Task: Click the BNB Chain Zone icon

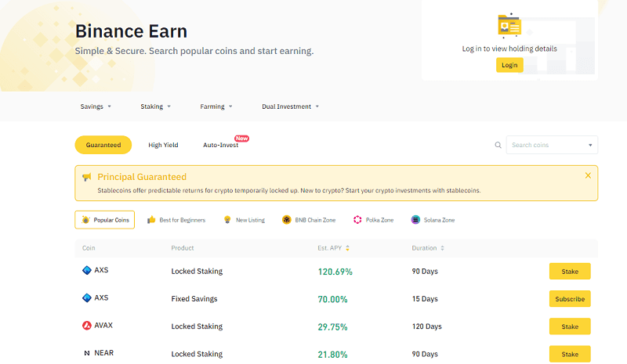Action: (x=286, y=220)
